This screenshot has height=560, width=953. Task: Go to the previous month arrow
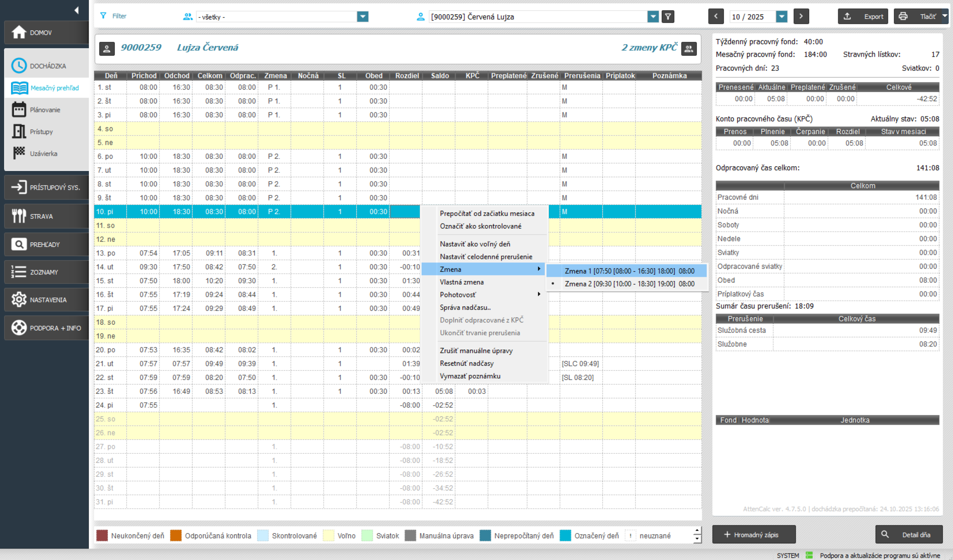pos(716,17)
